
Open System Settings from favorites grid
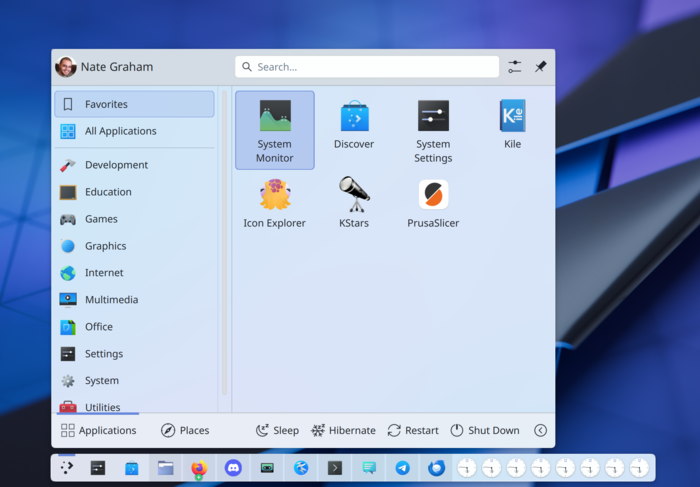433,130
